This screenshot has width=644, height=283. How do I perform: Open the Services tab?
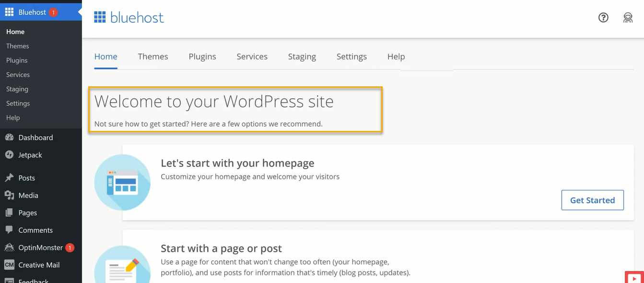(x=252, y=57)
